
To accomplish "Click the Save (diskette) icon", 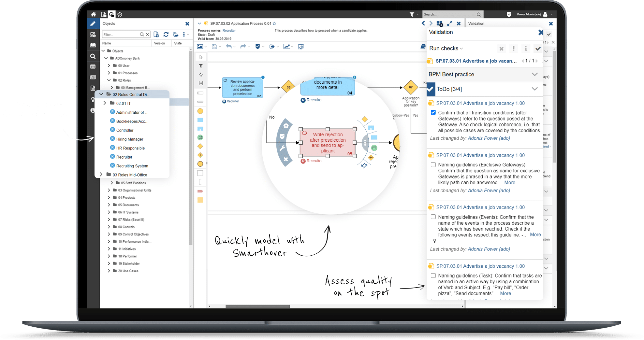I will pos(214,47).
